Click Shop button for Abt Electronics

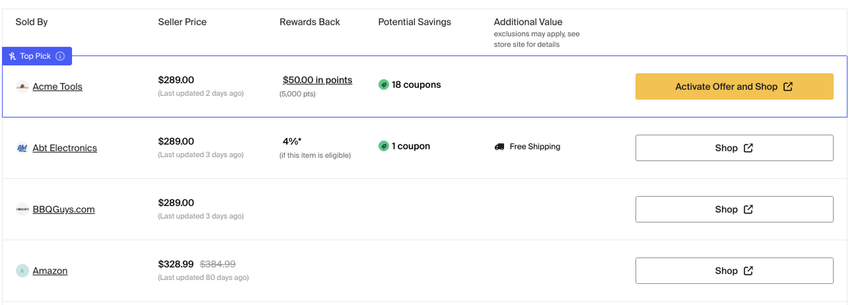[x=734, y=148]
